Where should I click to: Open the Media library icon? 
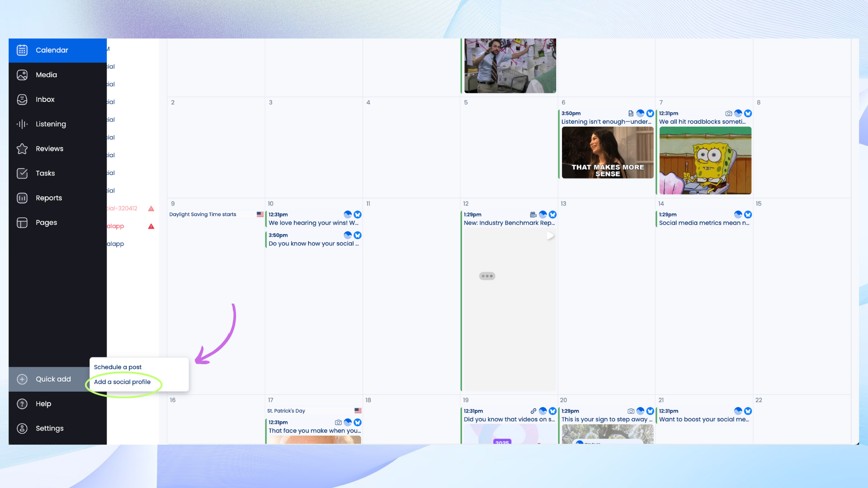22,75
